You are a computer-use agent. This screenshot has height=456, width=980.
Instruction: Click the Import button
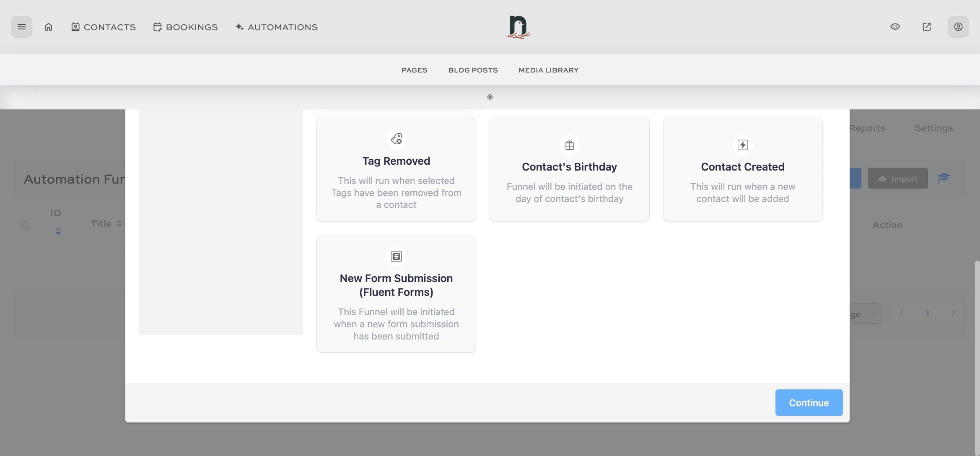(x=897, y=179)
